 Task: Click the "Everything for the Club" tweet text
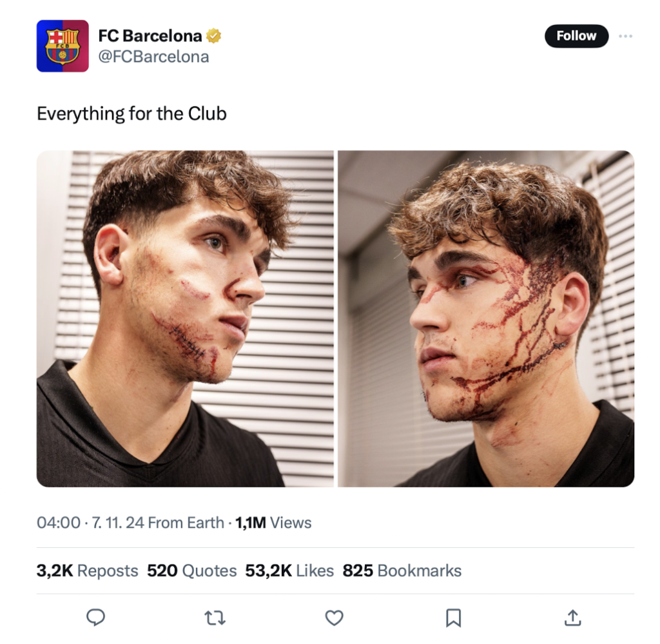[131, 113]
